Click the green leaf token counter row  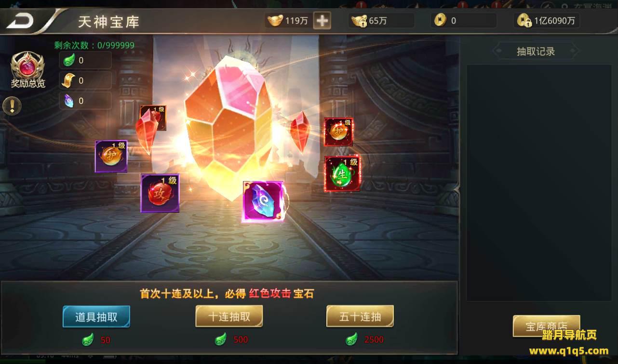point(86,60)
